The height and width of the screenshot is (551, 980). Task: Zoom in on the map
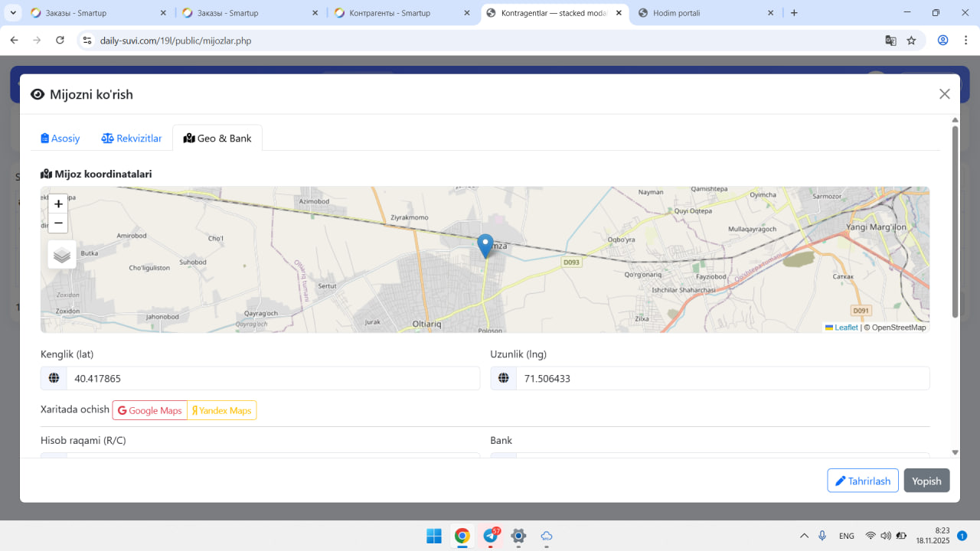click(x=58, y=204)
